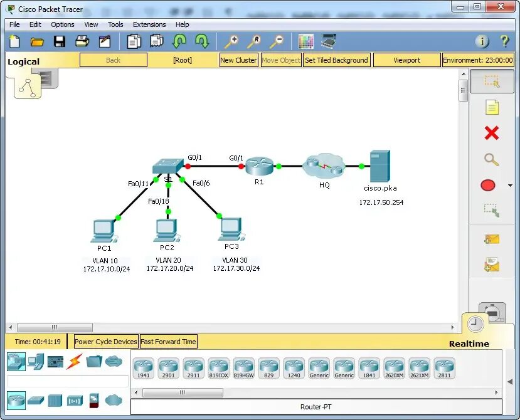Click the workspace horizontal scrollbar thumb

(x=55, y=327)
